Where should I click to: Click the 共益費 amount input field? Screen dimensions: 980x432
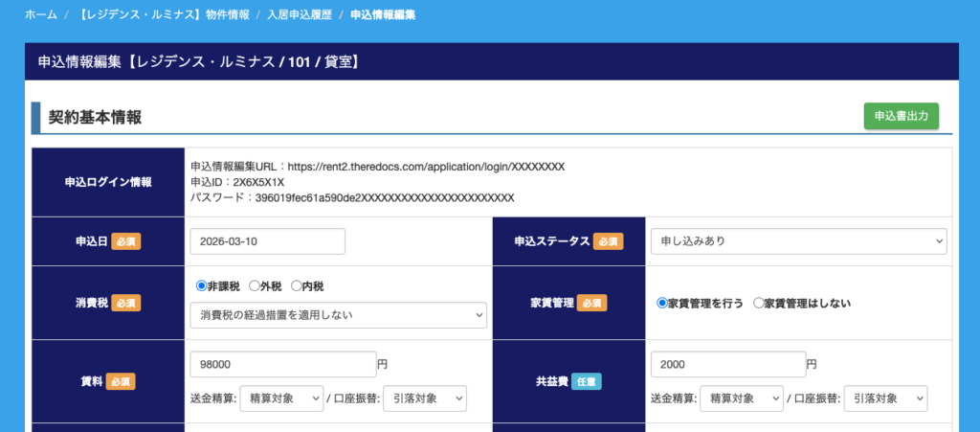[x=727, y=365]
